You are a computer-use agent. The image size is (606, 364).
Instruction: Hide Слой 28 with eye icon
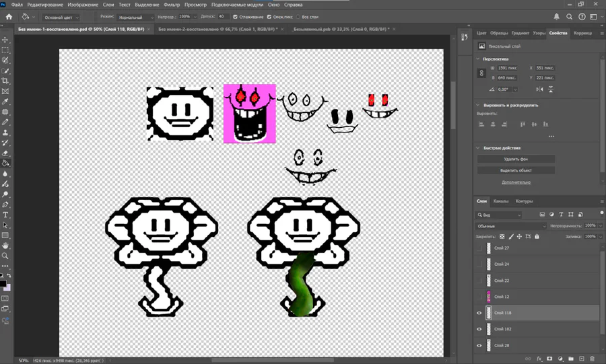pyautogui.click(x=479, y=345)
